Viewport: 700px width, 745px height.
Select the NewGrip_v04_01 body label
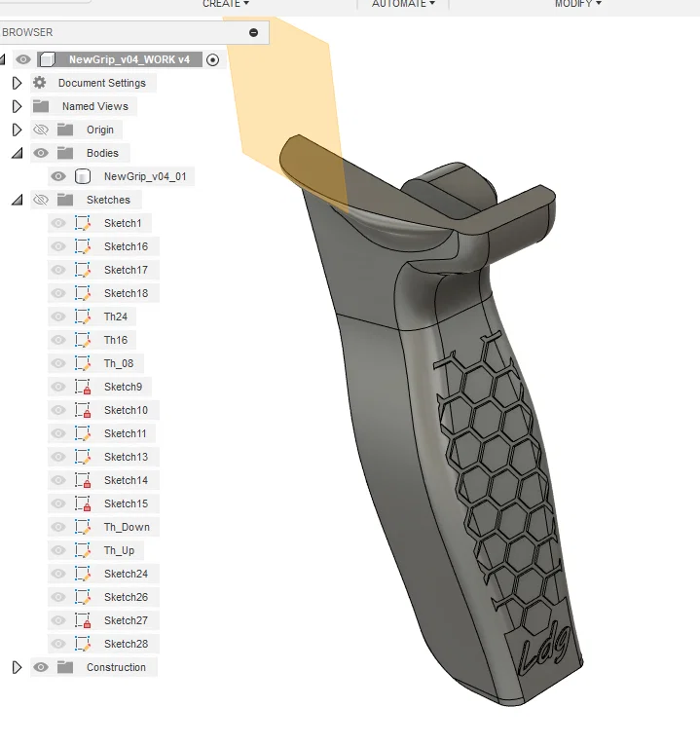pyautogui.click(x=145, y=176)
